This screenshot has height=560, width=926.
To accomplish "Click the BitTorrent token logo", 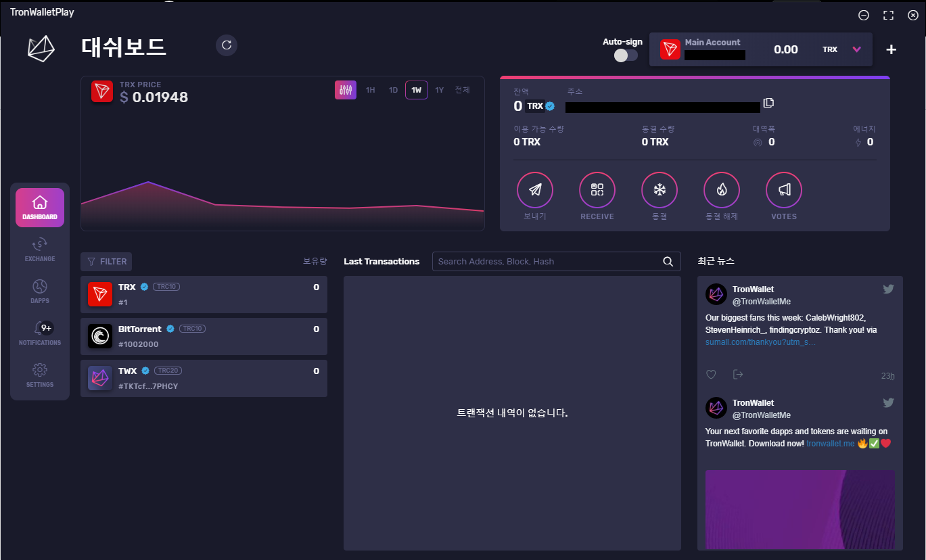I will pos(100,336).
